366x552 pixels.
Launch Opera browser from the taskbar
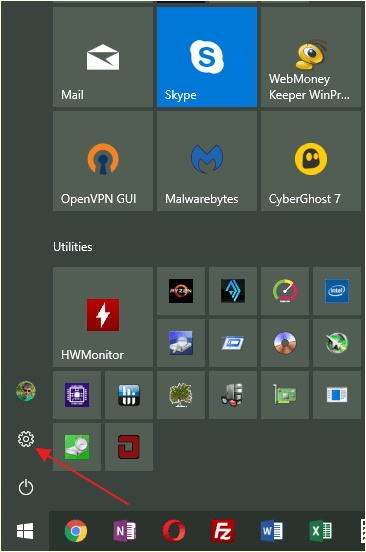click(x=174, y=531)
